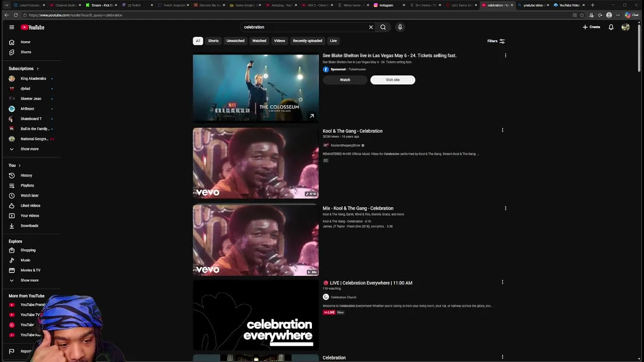This screenshot has width=644, height=362.
Task: Open the browser three-dot settings menu
Action: point(618,15)
